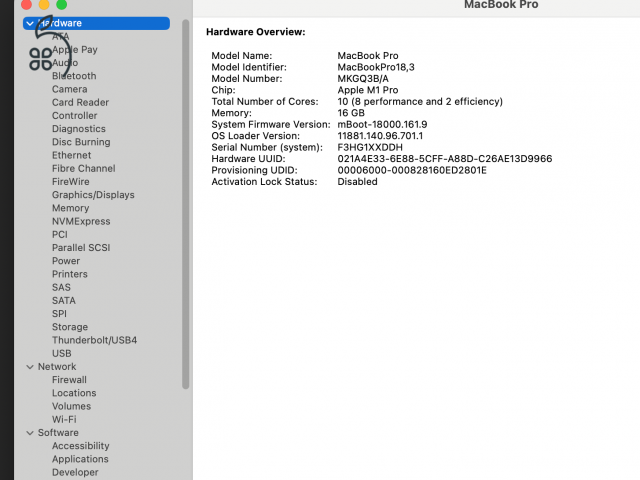The height and width of the screenshot is (480, 640).
Task: Collapse the Network section chevron
Action: pos(30,367)
